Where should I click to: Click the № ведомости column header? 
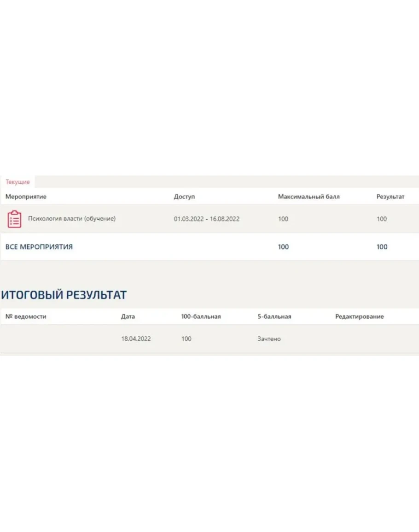point(26,316)
